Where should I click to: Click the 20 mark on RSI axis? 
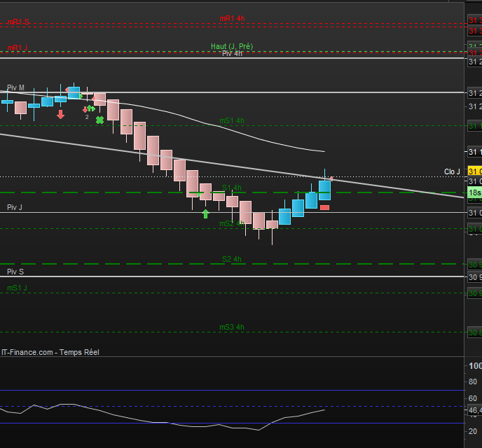[x=473, y=431]
